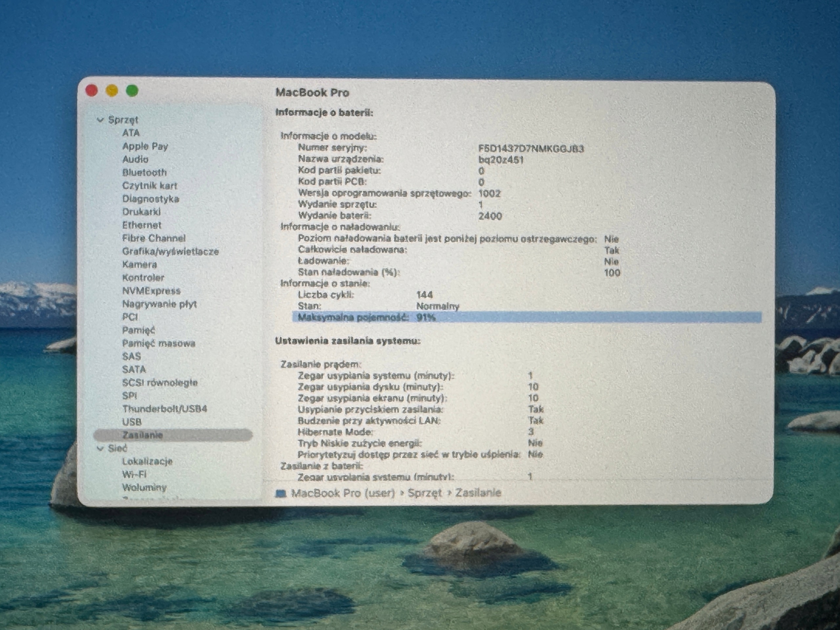Open Woluminy under Sieć

pyautogui.click(x=144, y=488)
